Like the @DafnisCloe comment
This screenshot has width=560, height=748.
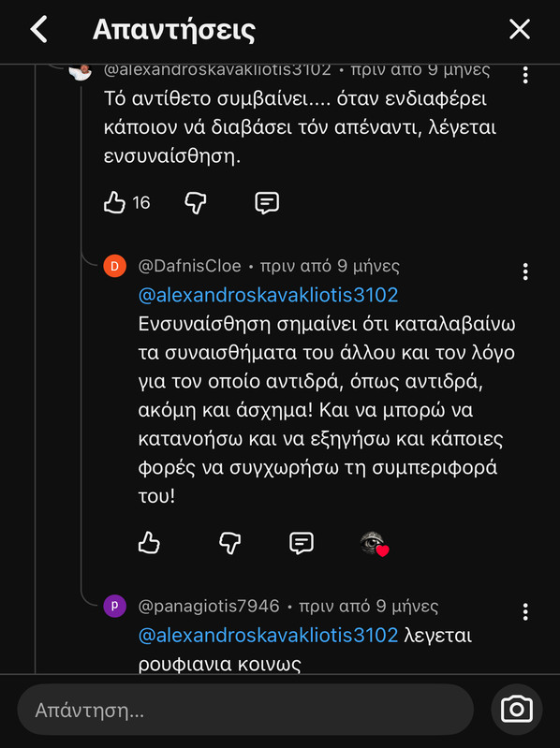(x=149, y=543)
